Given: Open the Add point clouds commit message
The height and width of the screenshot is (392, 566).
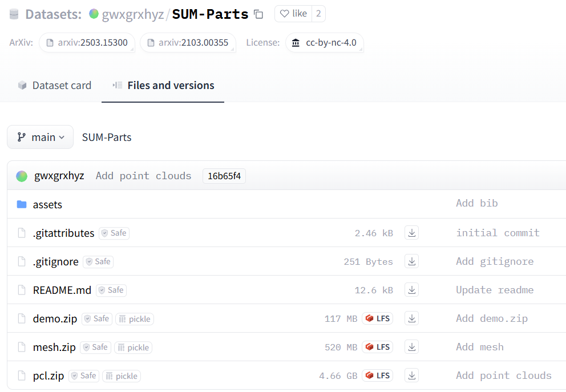Looking at the screenshot, I should tap(143, 176).
